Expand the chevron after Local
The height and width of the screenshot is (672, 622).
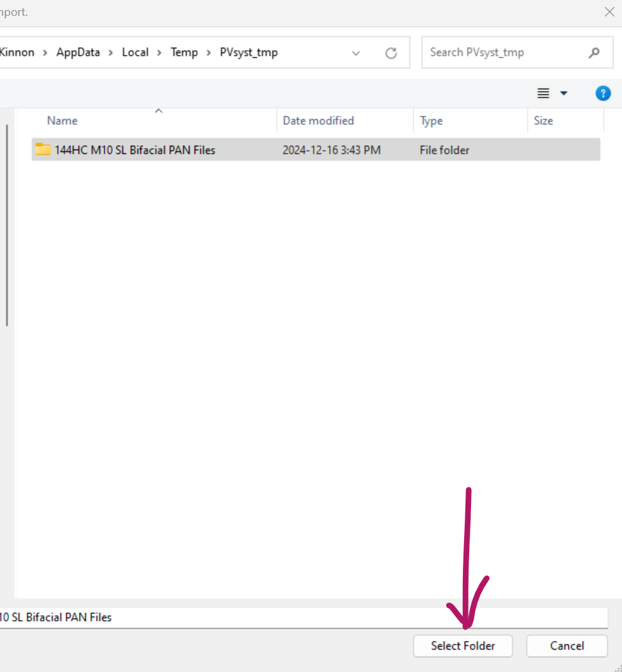pyautogui.click(x=159, y=53)
